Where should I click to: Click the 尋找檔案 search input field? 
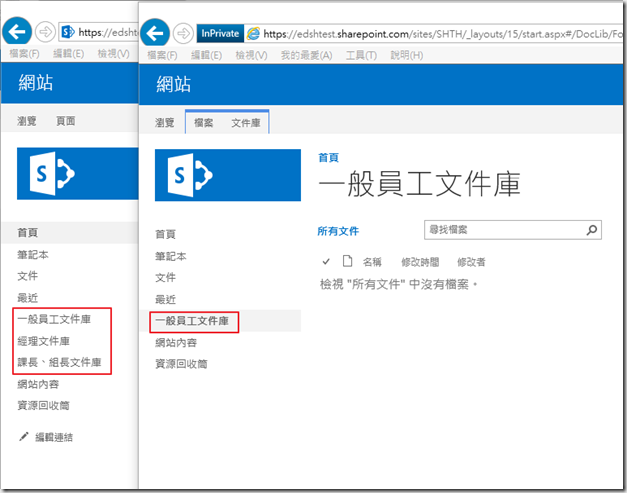coord(503,230)
